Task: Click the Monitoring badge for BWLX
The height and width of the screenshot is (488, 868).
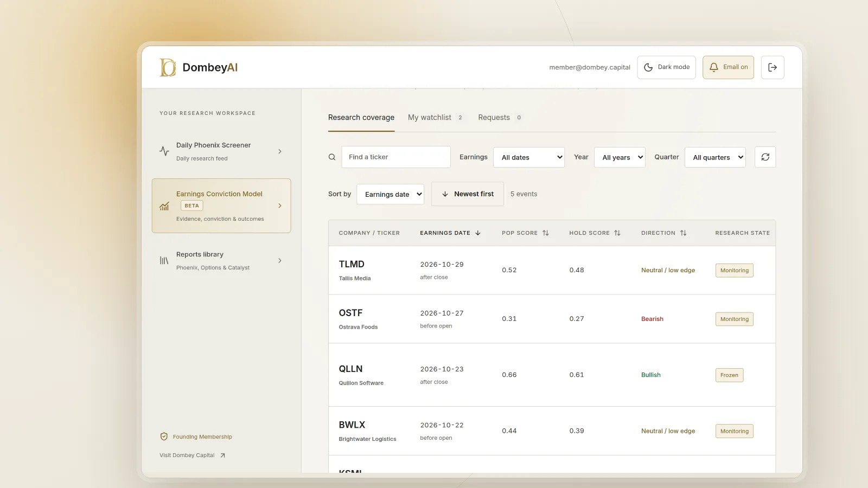Action: (735, 432)
